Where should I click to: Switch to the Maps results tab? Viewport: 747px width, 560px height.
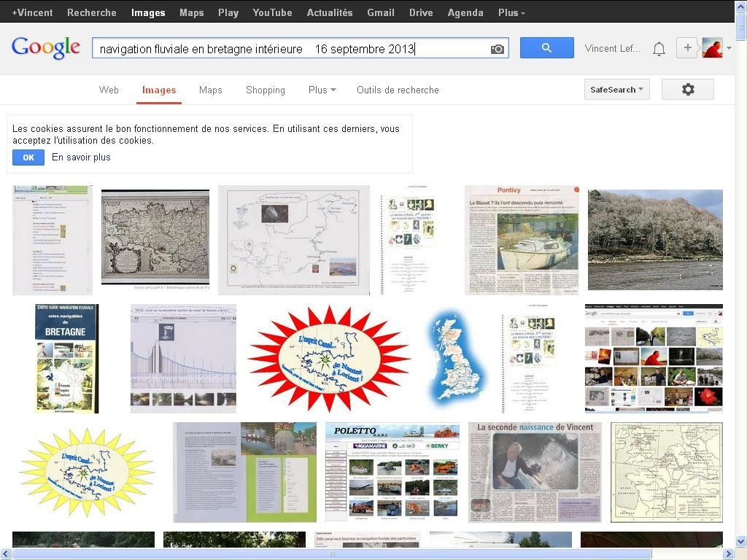click(x=211, y=90)
